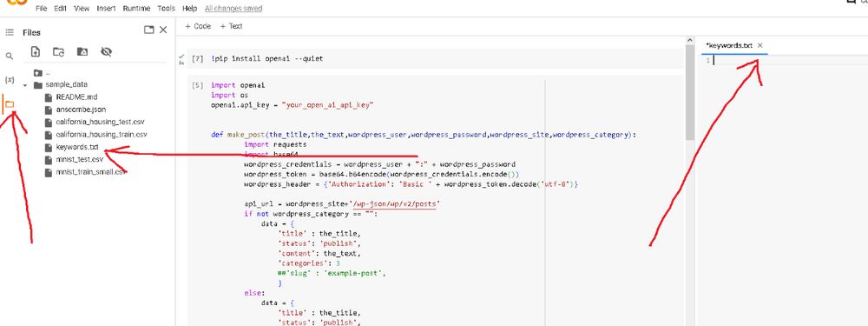Open Files panel in new window icon

coord(148,30)
